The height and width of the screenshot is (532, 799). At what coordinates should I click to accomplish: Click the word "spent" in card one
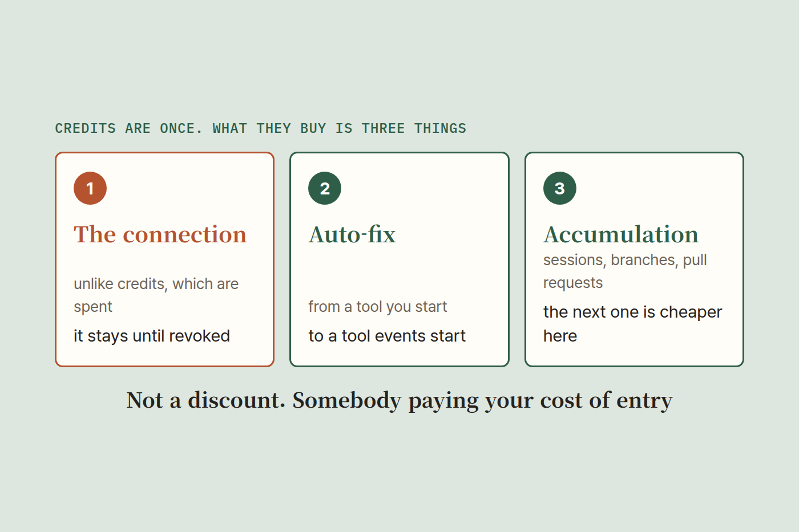pos(93,307)
